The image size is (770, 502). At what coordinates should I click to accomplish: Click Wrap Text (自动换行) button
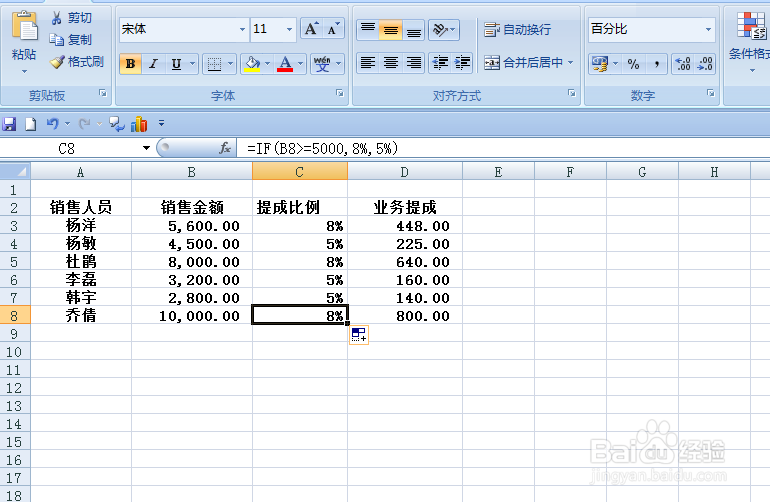[517, 29]
